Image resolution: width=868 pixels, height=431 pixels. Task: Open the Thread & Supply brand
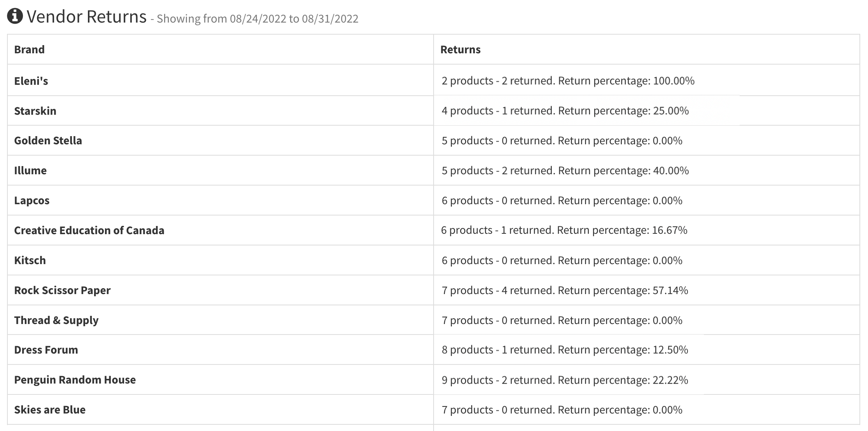[x=56, y=320]
